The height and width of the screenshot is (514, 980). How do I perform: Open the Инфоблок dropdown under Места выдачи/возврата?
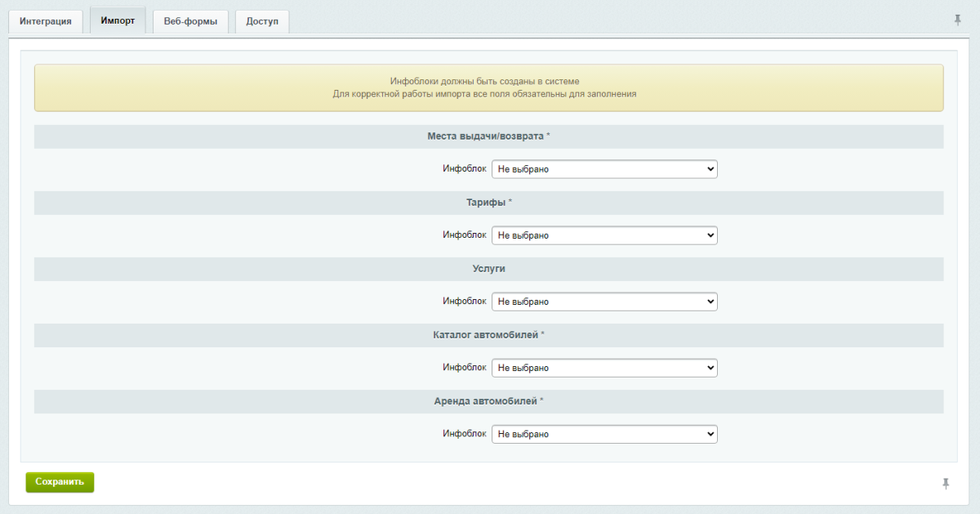tap(604, 168)
